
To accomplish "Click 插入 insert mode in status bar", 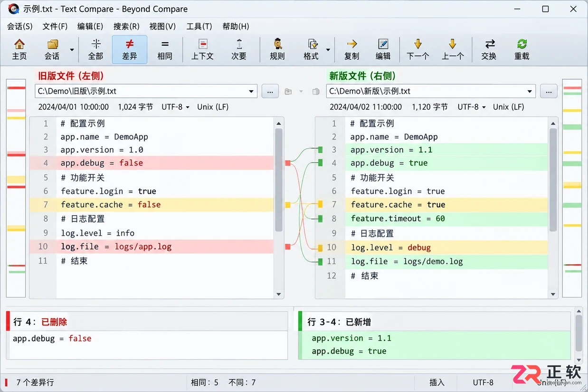I will tap(437, 382).
